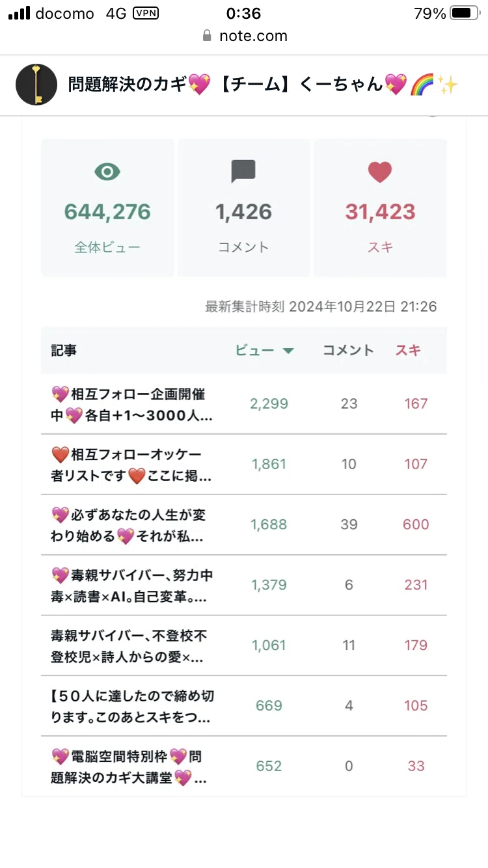Sort table by スキ column header
This screenshot has height=868, width=488.
[408, 350]
